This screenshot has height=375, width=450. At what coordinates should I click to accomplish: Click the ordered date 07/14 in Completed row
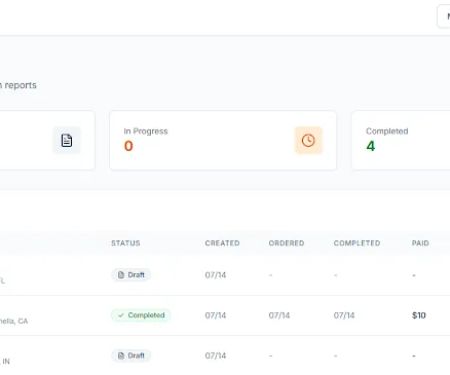click(279, 315)
